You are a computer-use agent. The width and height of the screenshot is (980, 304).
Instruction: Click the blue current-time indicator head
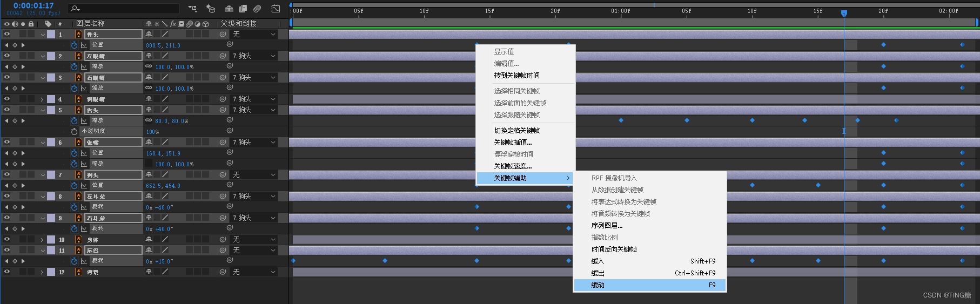tap(844, 13)
